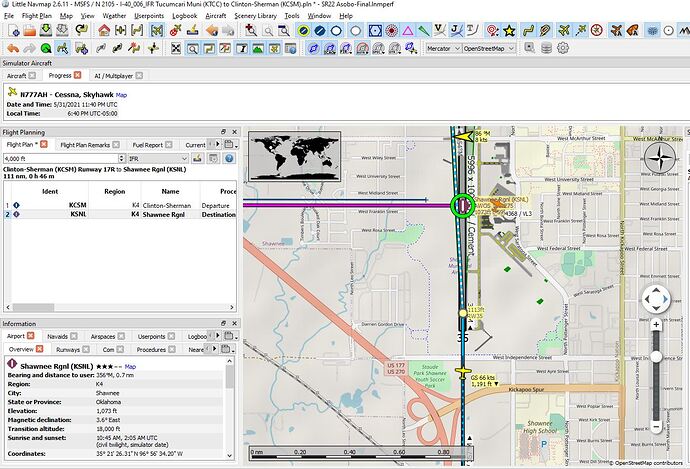Click the Options gear icon
The image size is (690, 469).
(x=563, y=48)
